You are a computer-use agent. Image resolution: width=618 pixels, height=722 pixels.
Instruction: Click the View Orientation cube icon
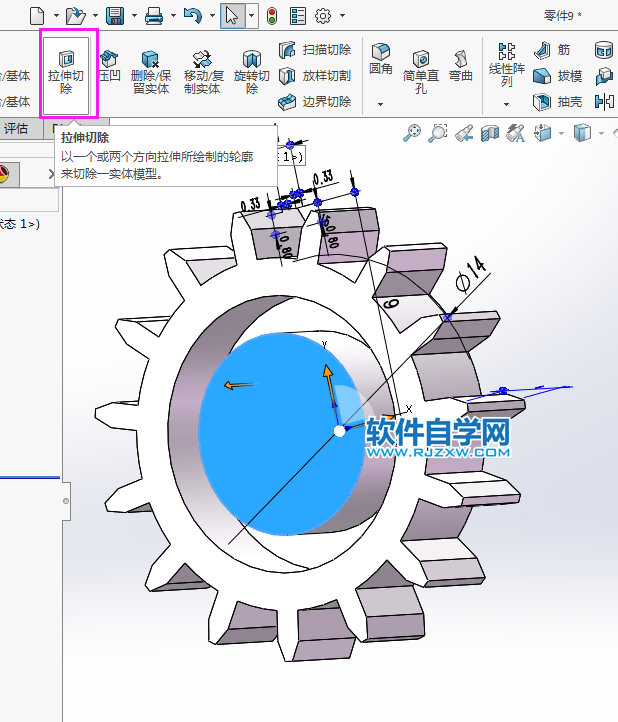point(542,133)
